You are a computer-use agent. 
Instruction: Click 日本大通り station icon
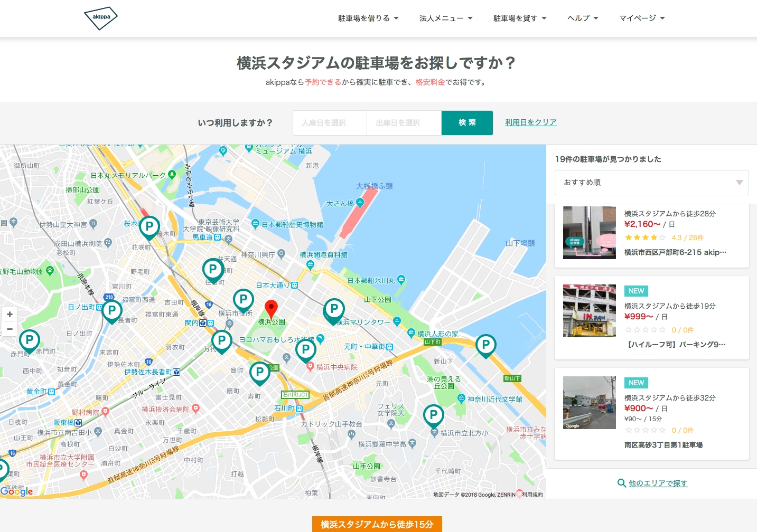pyautogui.click(x=295, y=285)
